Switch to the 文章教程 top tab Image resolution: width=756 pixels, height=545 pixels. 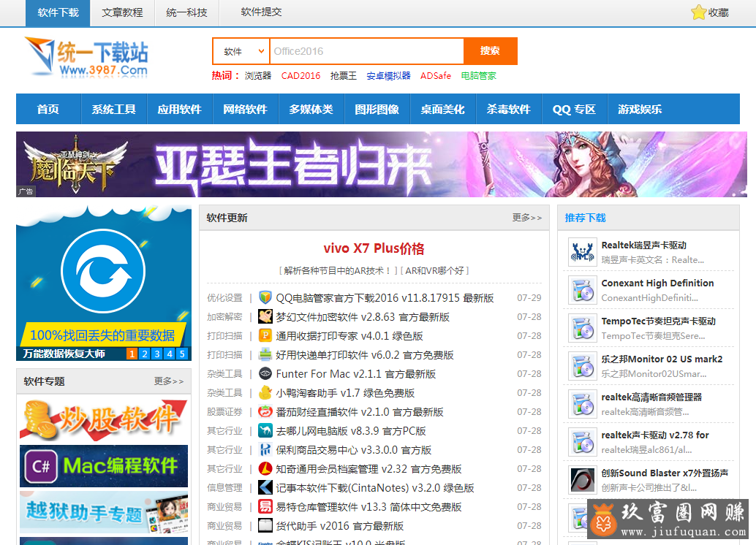click(x=122, y=12)
